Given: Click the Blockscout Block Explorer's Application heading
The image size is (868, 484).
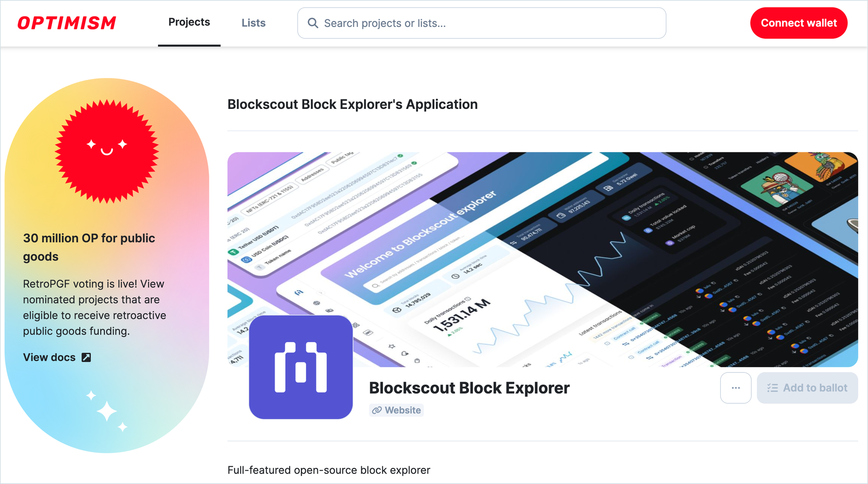Looking at the screenshot, I should [352, 104].
